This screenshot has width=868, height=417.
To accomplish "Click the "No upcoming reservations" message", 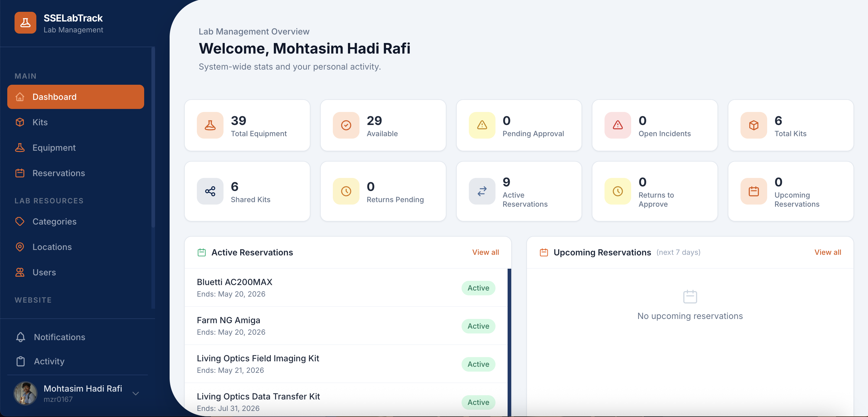I will 690,316.
